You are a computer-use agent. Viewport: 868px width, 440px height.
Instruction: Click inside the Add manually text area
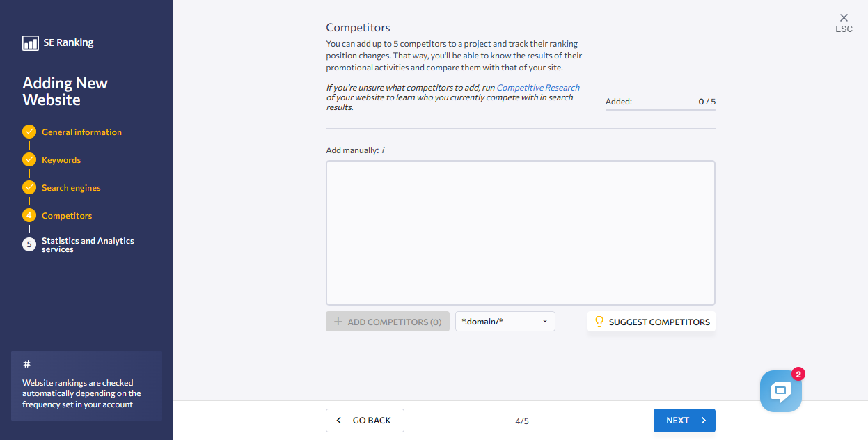(521, 233)
